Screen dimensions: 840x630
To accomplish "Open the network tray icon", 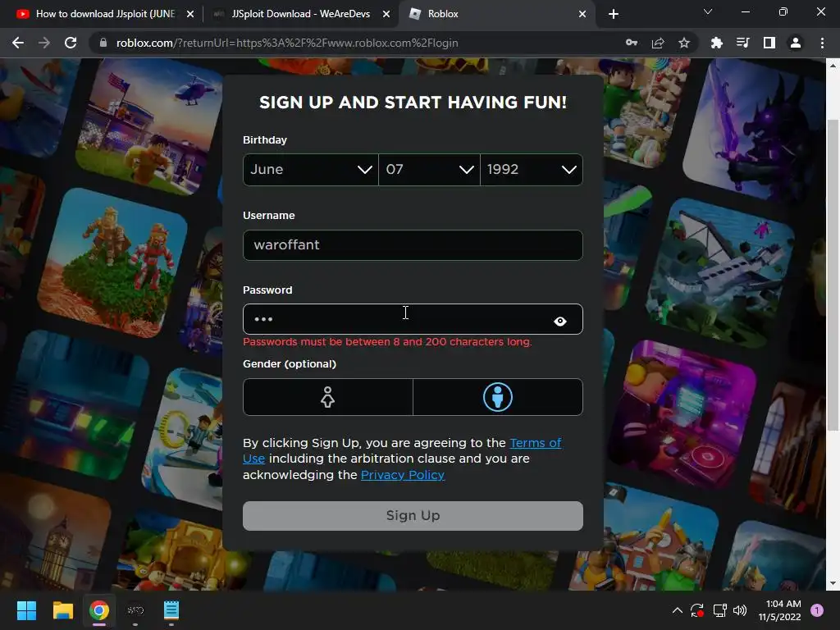I will coord(719,610).
